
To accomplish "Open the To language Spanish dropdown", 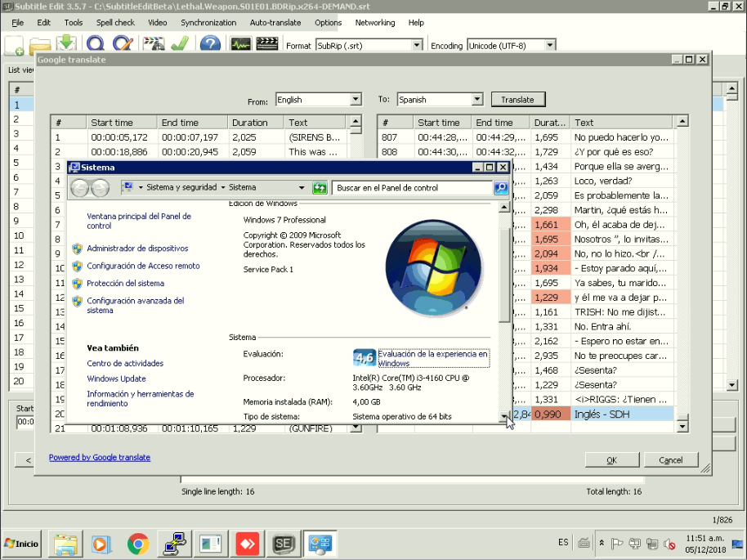I will click(x=476, y=100).
